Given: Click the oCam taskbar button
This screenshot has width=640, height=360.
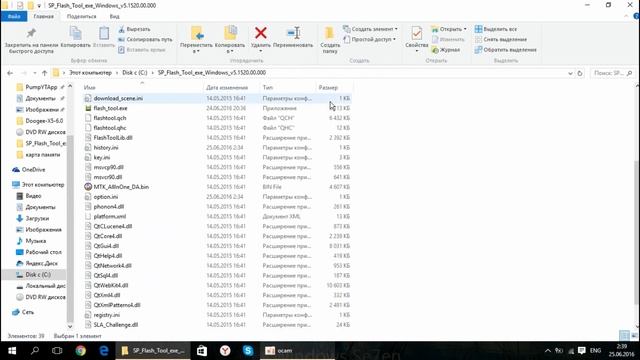Looking at the screenshot, I should coord(298,351).
